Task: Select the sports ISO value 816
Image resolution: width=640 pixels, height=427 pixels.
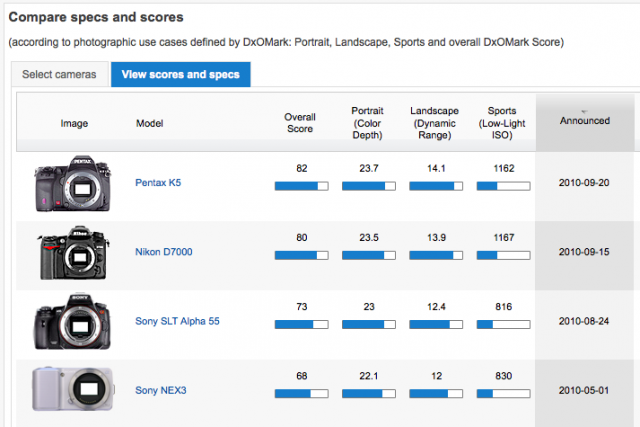Action: (504, 307)
